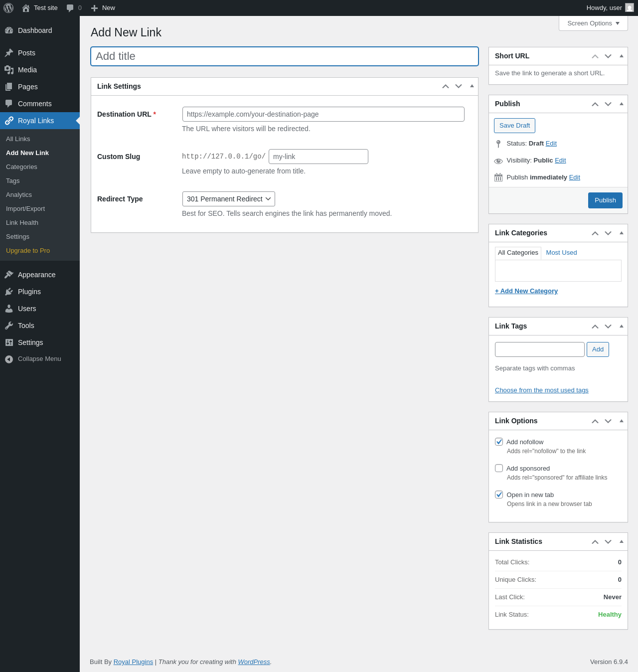638x672 pixels.
Task: Move Link Tags panel up
Action: click(x=595, y=327)
